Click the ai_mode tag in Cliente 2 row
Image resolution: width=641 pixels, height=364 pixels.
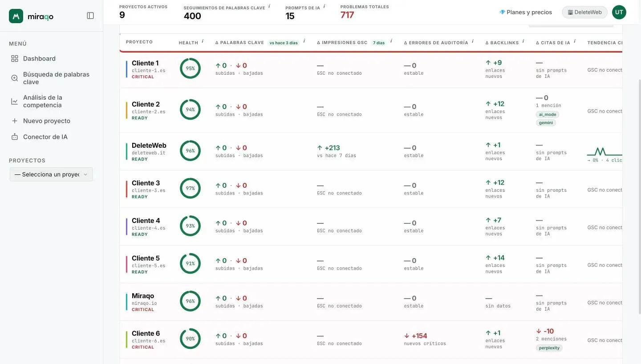548,114
